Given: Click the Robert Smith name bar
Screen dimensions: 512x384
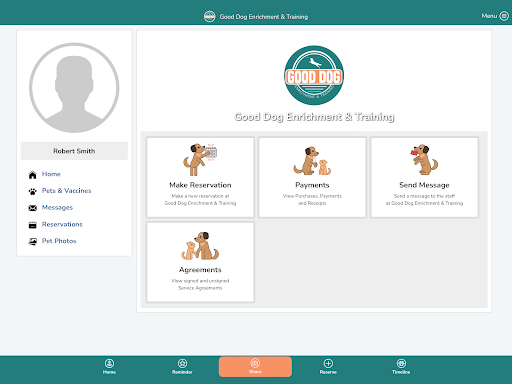Looking at the screenshot, I should pyautogui.click(x=74, y=151).
